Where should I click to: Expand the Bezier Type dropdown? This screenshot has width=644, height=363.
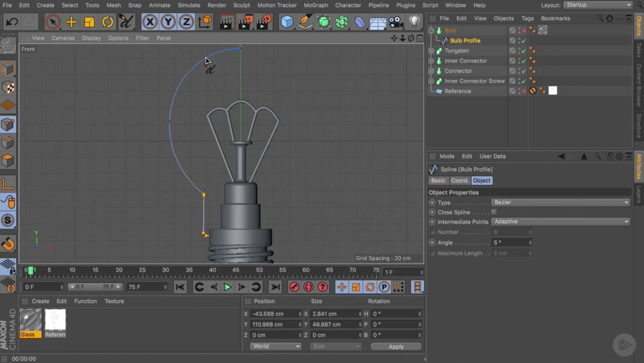coord(626,202)
